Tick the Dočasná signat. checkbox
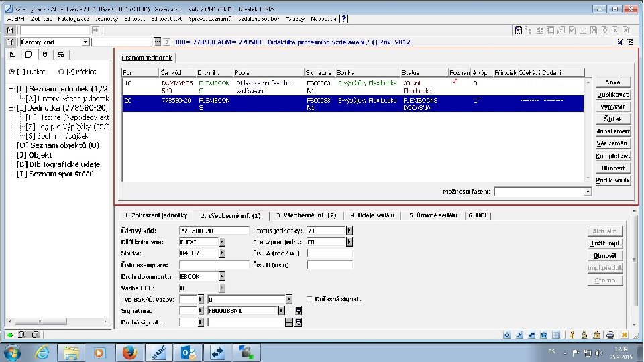 pos(309,299)
